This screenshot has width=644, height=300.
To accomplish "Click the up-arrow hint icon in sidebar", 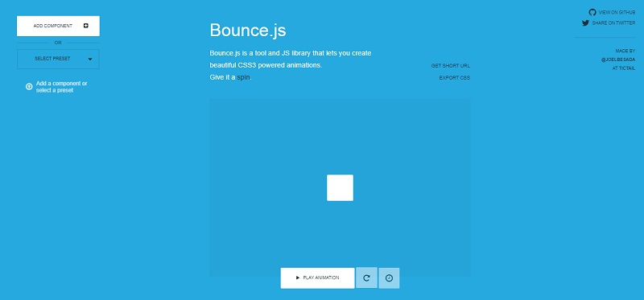I will pyautogui.click(x=29, y=87).
